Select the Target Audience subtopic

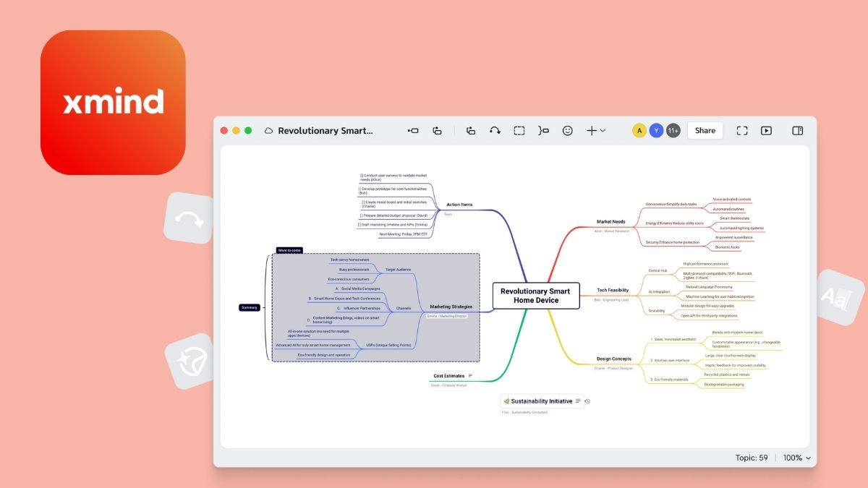[398, 269]
